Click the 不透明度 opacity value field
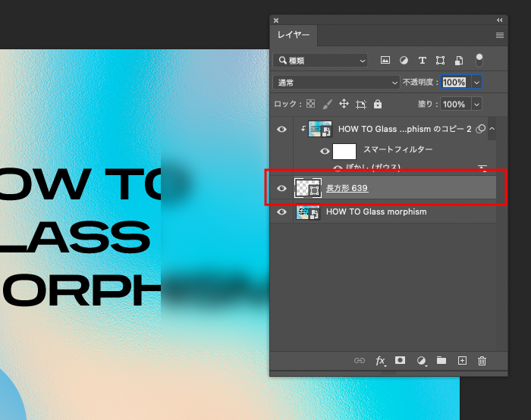Image resolution: width=531 pixels, height=420 pixels. click(x=455, y=82)
